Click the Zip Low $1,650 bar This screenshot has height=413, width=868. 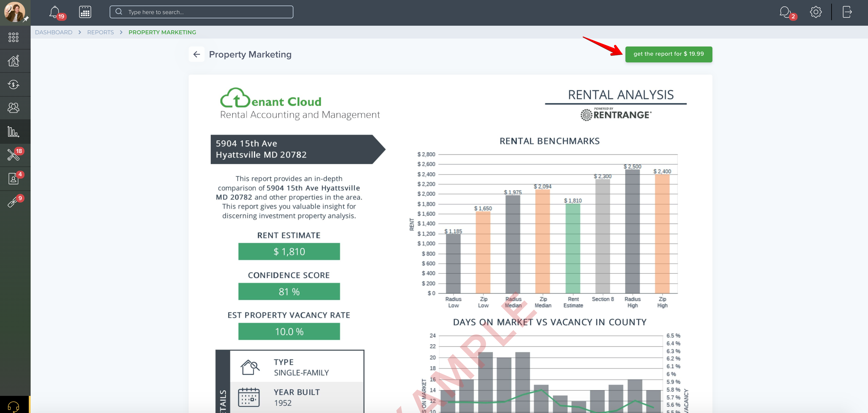pos(483,252)
